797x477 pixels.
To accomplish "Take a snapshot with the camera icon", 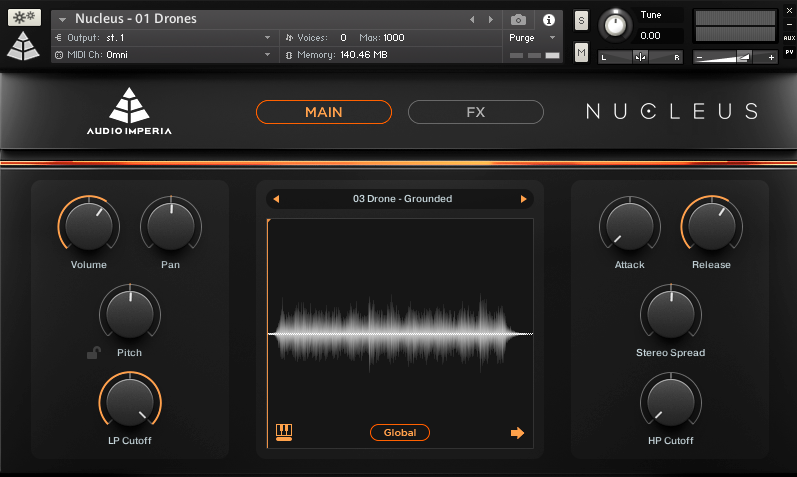I will (518, 20).
